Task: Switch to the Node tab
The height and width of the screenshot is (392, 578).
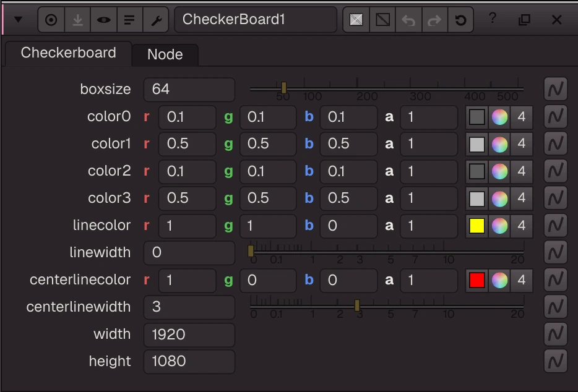Action: (165, 54)
